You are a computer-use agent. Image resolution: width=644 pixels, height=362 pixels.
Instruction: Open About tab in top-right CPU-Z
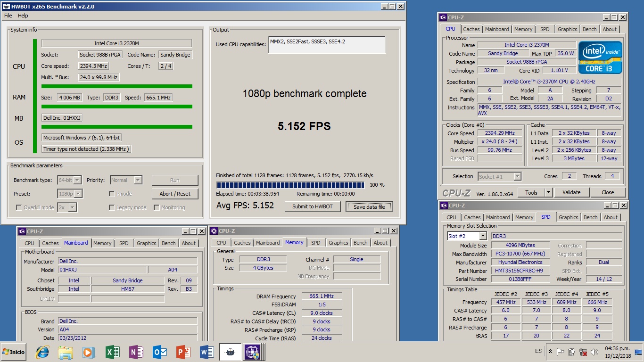[610, 29]
